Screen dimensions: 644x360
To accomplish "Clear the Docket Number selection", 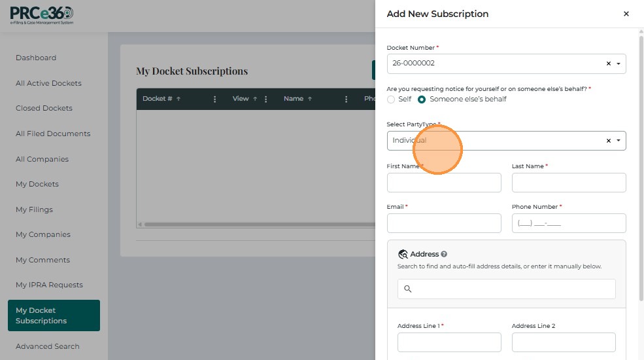I will 608,64.
